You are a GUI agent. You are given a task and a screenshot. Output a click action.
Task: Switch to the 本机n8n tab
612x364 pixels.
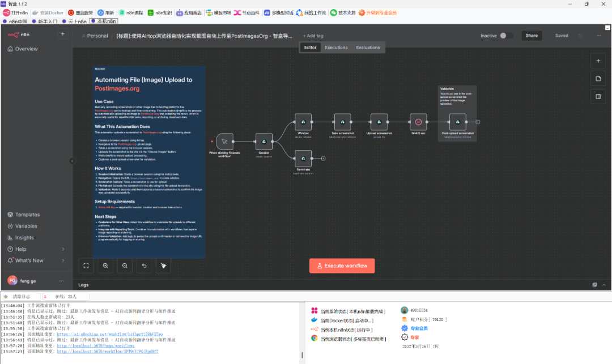pyautogui.click(x=104, y=21)
